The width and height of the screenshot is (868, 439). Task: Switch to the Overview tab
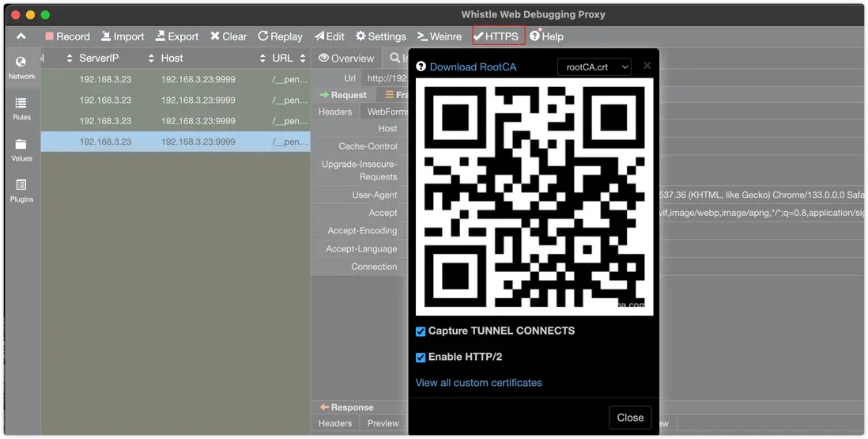pos(346,58)
